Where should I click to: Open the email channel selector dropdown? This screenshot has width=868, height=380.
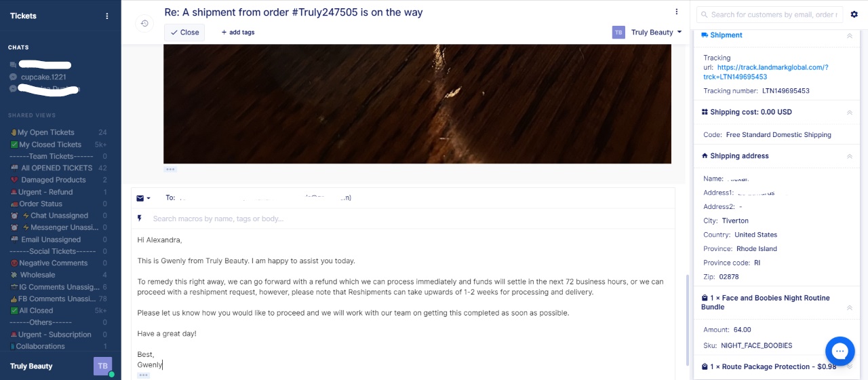(144, 198)
